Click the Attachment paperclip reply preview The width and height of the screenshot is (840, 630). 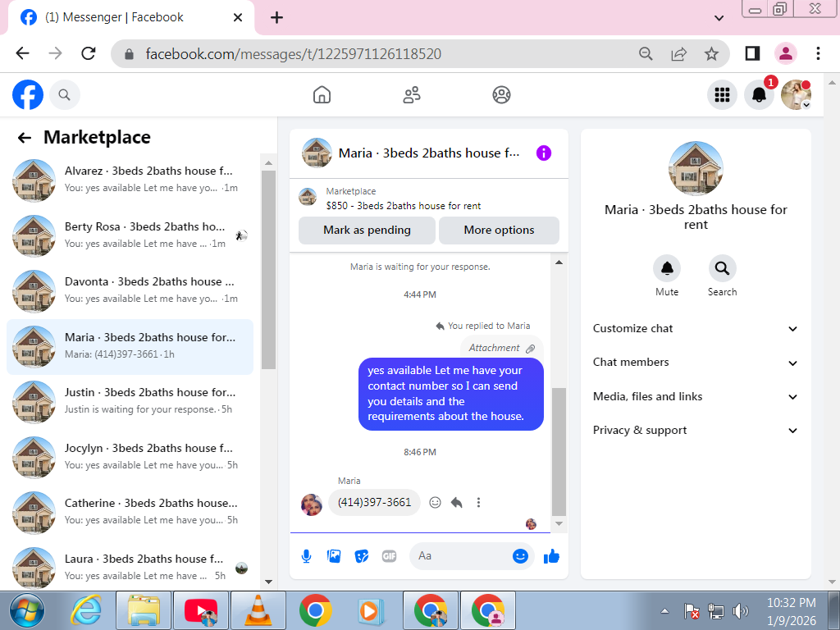click(502, 348)
